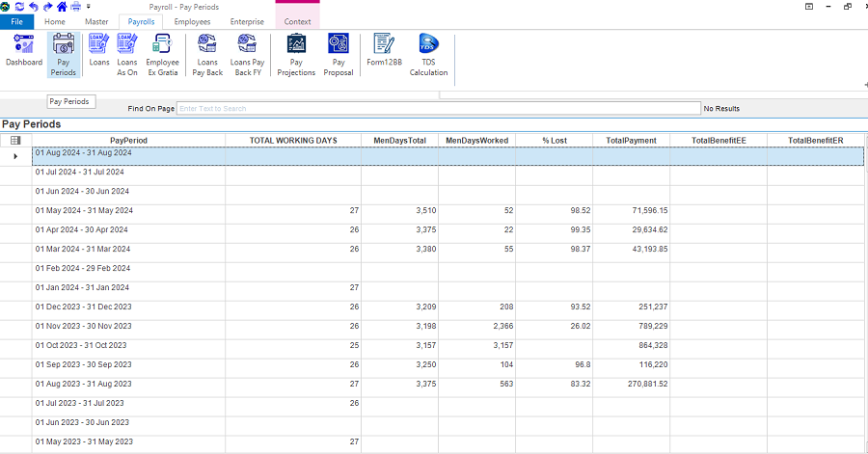Open Loans Pay Back FY
868x454 pixels.
click(247, 54)
